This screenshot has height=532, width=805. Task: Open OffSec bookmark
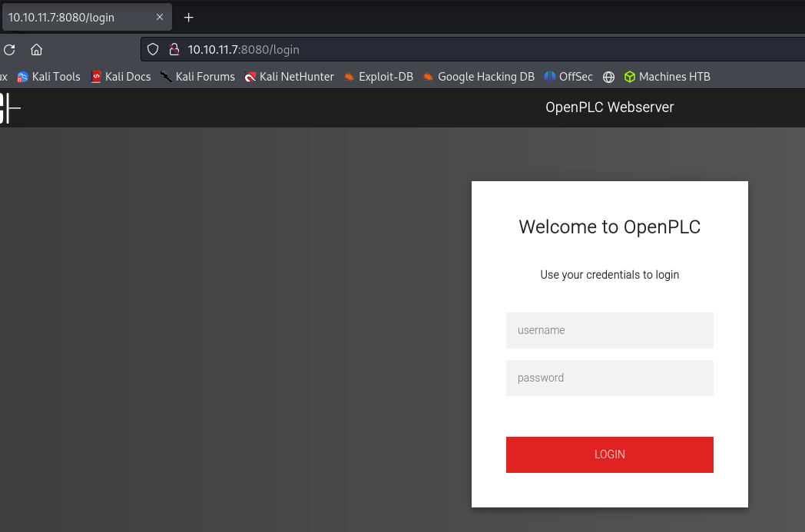(568, 77)
